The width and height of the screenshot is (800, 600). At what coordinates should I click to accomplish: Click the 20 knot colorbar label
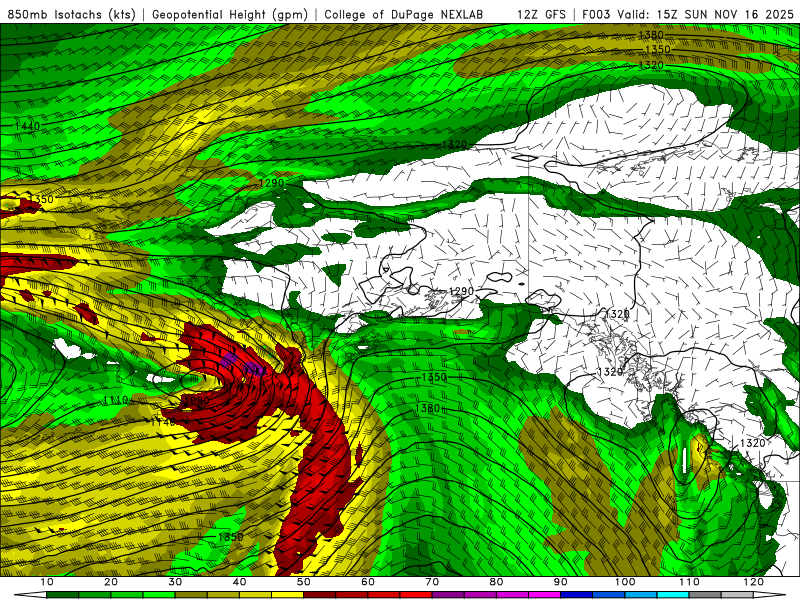[x=111, y=582]
